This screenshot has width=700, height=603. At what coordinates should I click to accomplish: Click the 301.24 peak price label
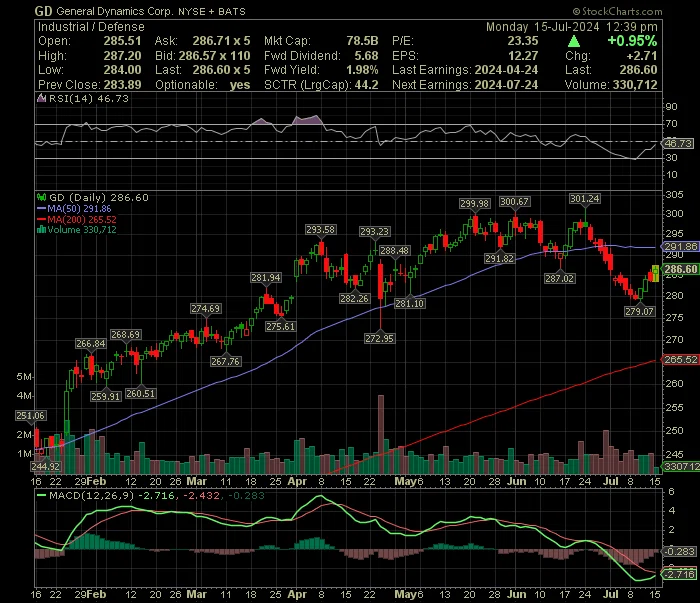tap(584, 198)
